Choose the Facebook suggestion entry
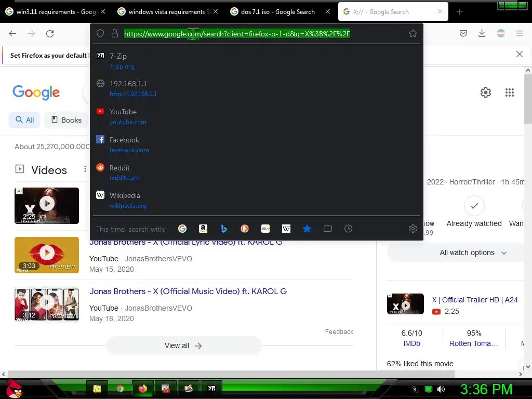Image resolution: width=532 pixels, height=399 pixels. click(x=257, y=145)
